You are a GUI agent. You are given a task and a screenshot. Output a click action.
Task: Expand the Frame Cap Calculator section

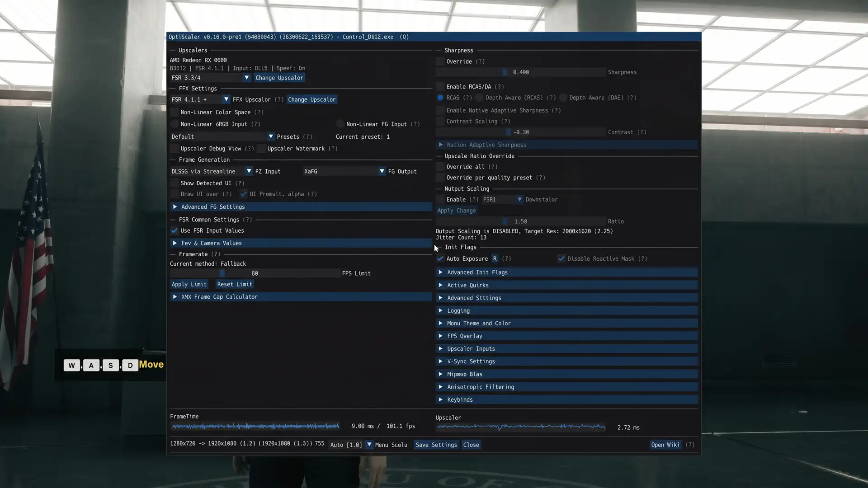[301, 297]
